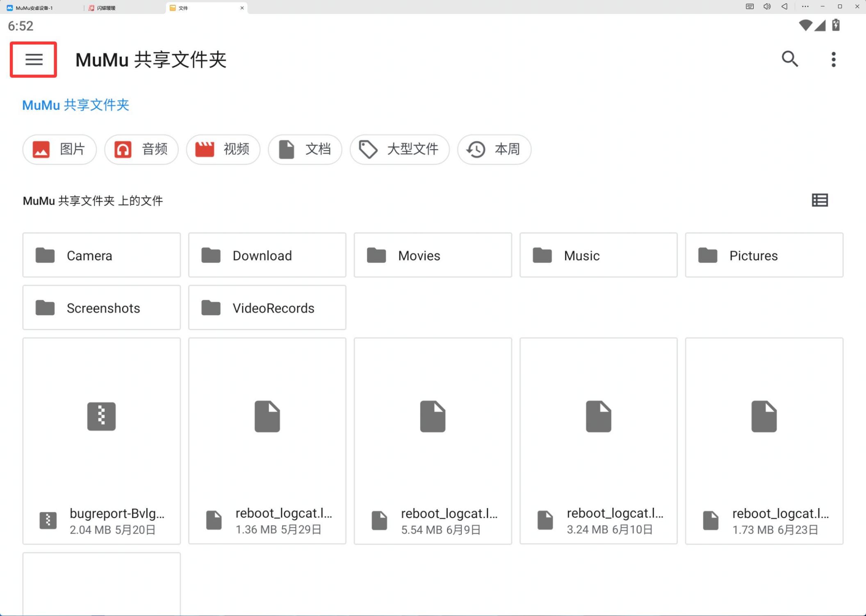Filter by 视频 video chip
This screenshot has width=866, height=616.
[223, 149]
